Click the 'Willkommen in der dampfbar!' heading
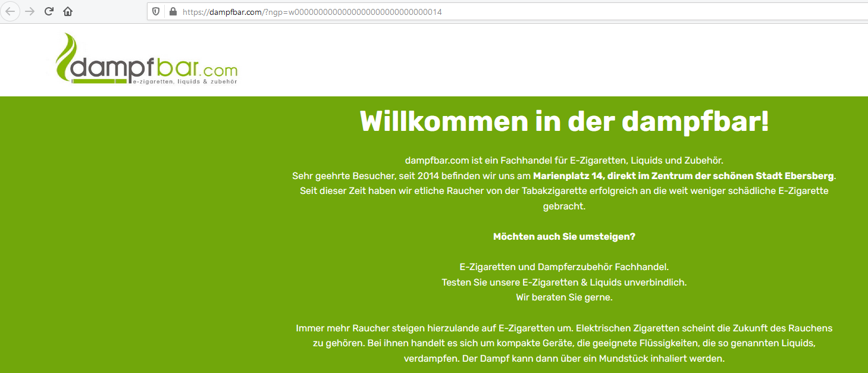The image size is (868, 373). tap(564, 121)
